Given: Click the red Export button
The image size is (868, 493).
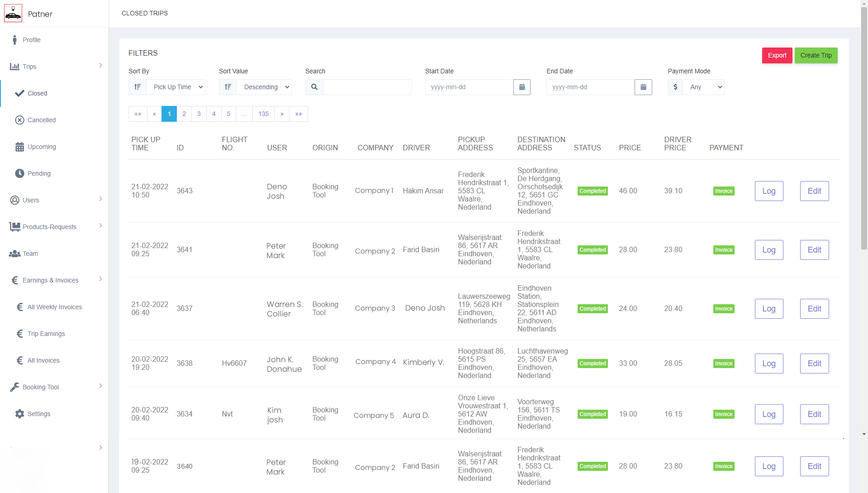Looking at the screenshot, I should pyautogui.click(x=777, y=55).
